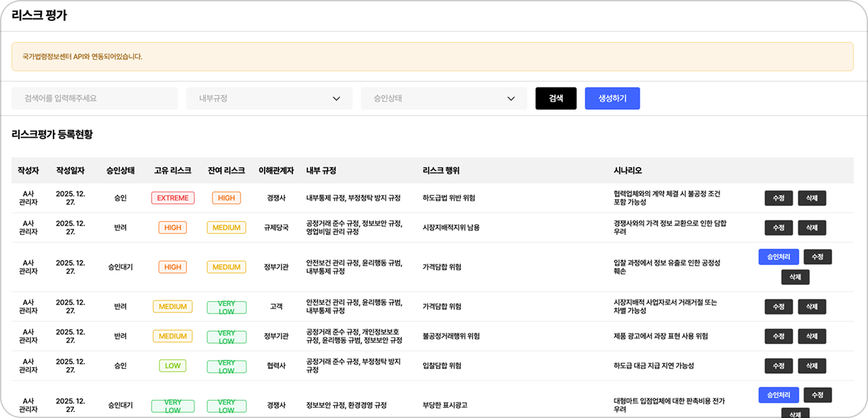The width and height of the screenshot is (868, 418).
Task: Expand the 승인상태 dropdown filter
Action: [x=444, y=99]
